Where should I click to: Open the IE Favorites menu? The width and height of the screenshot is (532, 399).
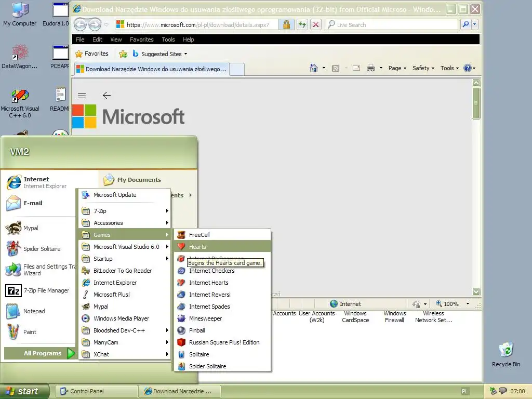pyautogui.click(x=142, y=39)
